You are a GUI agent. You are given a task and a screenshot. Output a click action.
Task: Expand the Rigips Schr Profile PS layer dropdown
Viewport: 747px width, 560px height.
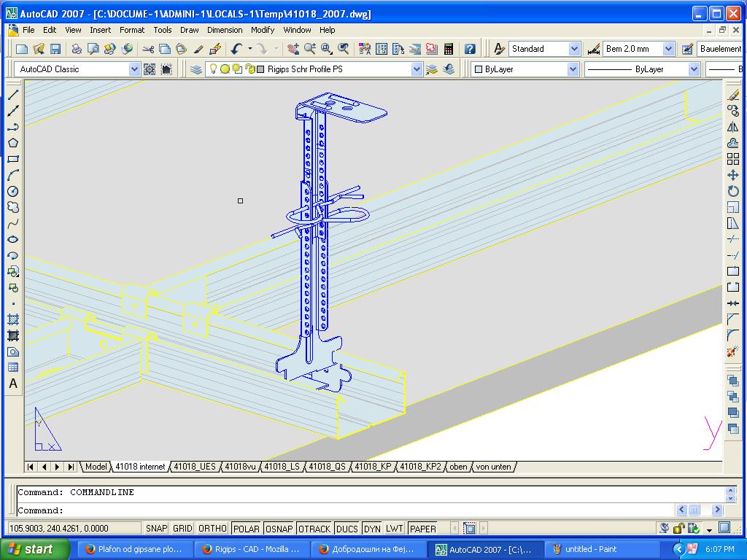(x=417, y=69)
